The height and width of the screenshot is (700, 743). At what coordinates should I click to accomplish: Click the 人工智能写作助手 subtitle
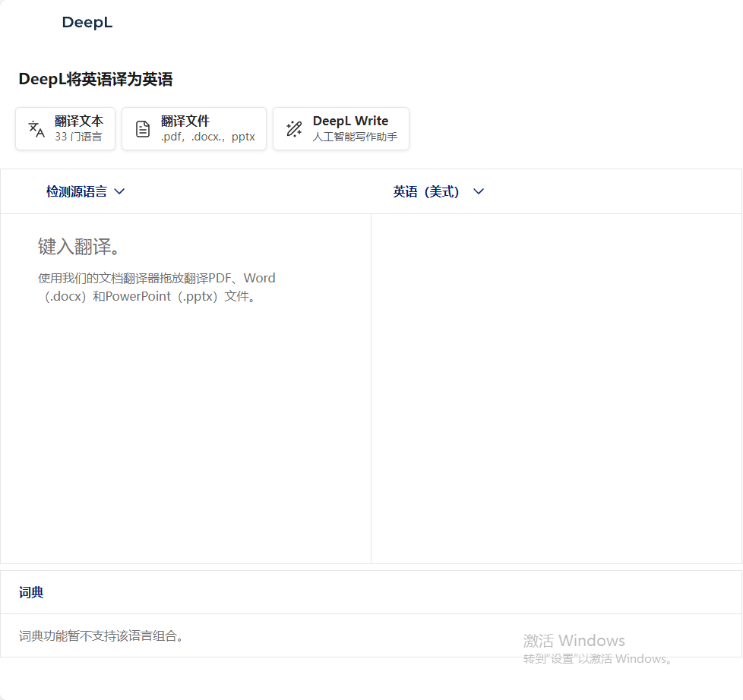[355, 137]
